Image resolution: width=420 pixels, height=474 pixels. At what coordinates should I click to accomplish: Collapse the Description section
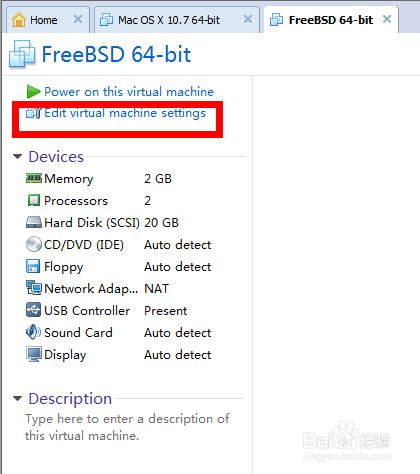17,398
